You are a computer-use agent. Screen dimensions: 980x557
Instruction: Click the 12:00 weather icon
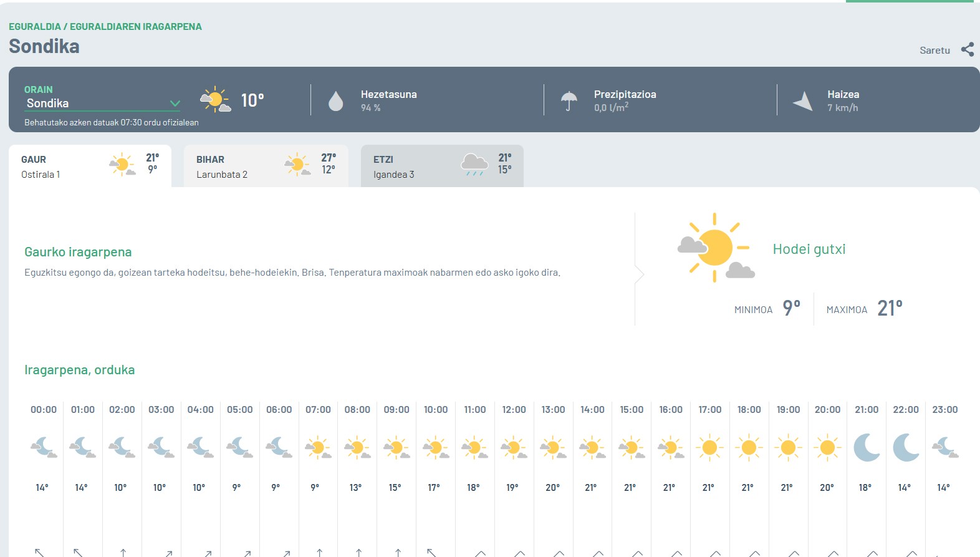(514, 447)
